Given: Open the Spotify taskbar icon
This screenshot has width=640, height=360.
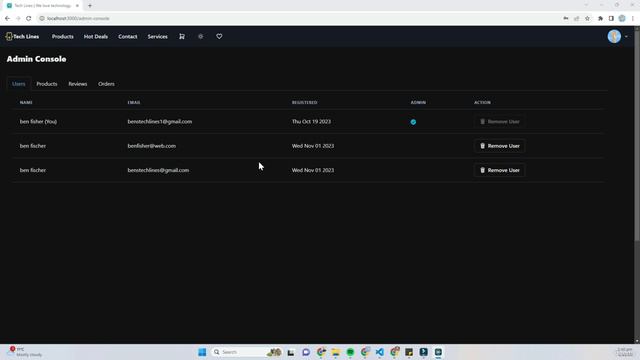Looking at the screenshot, I should coord(350,352).
